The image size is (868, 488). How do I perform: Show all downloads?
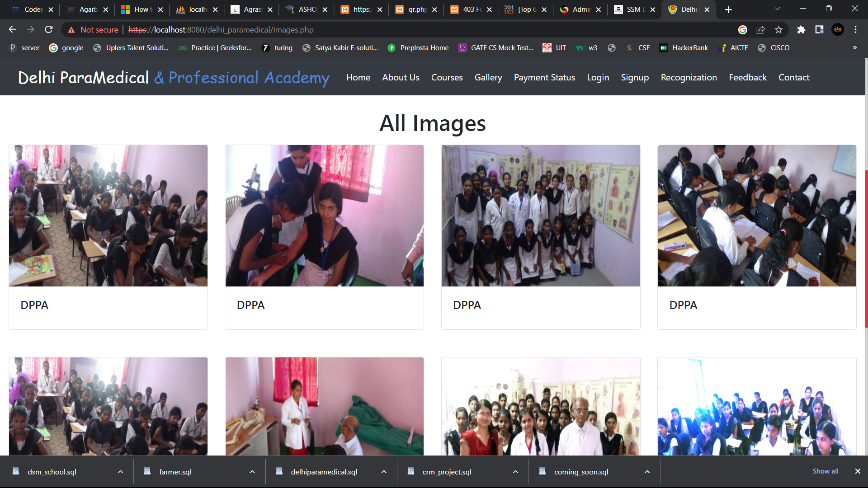tap(825, 471)
